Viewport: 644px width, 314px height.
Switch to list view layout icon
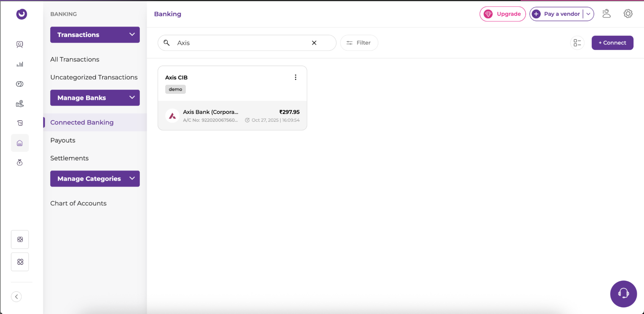[577, 43]
